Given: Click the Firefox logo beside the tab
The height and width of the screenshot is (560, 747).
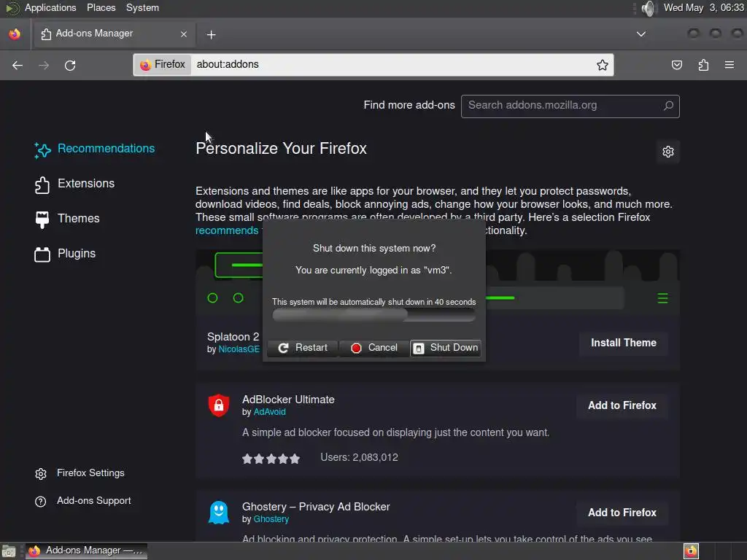Looking at the screenshot, I should point(15,34).
